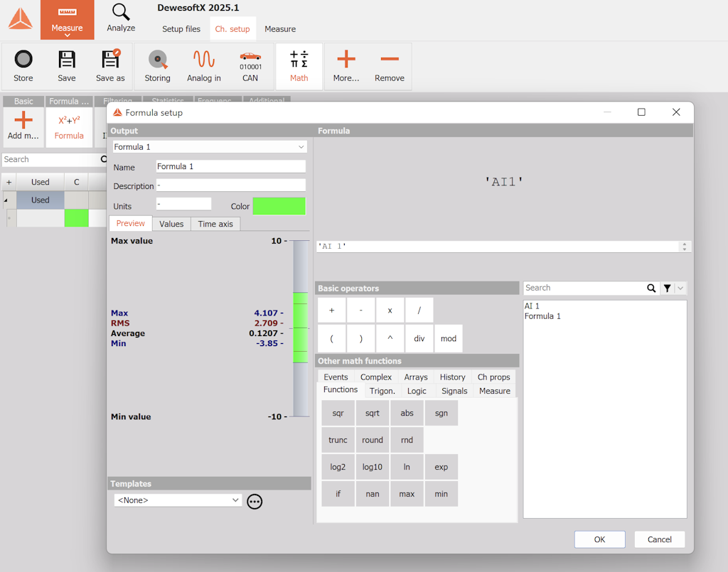Viewport: 728px width, 572px height.
Task: Click the Add math plus icon
Action: pyautogui.click(x=23, y=120)
